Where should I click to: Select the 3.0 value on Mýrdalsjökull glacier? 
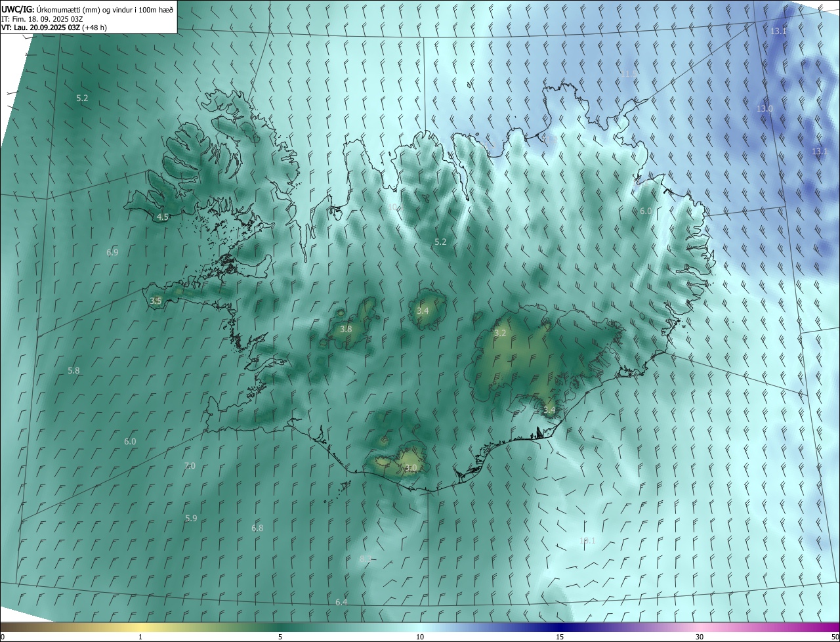411,468
